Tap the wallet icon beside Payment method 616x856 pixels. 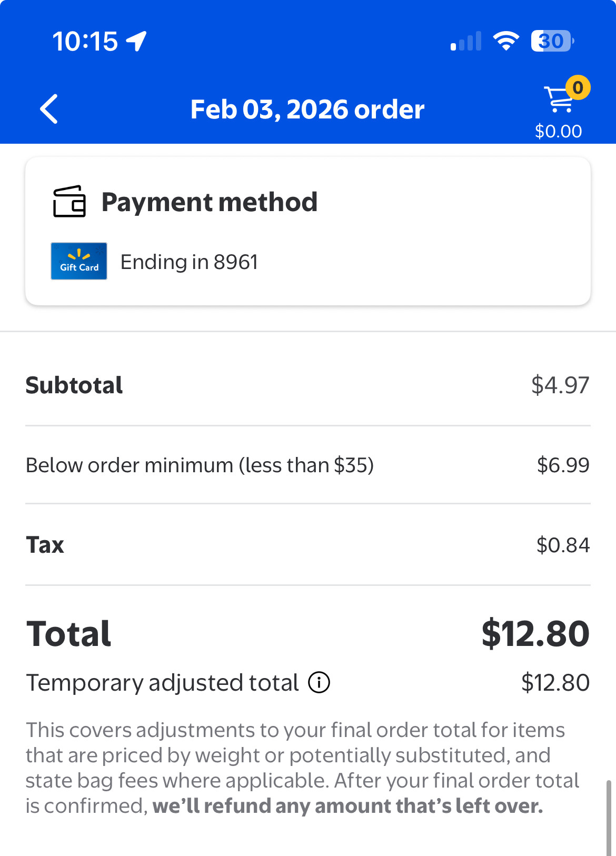[x=69, y=202]
